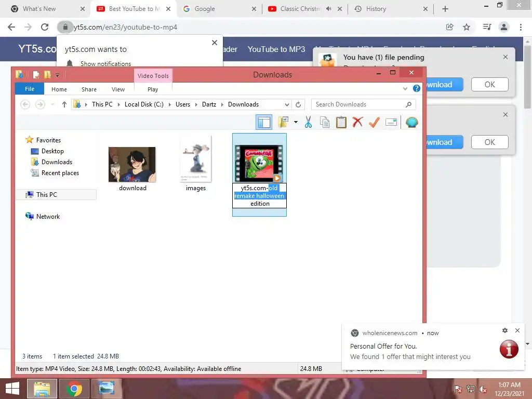Mute the Classic Christmas tab audio icon
This screenshot has width=532, height=399.
(328, 9)
